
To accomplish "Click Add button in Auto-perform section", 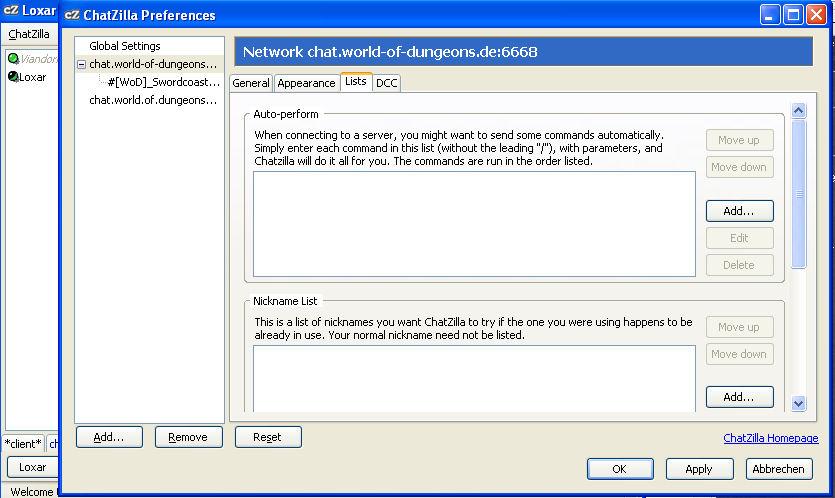I will pyautogui.click(x=739, y=211).
